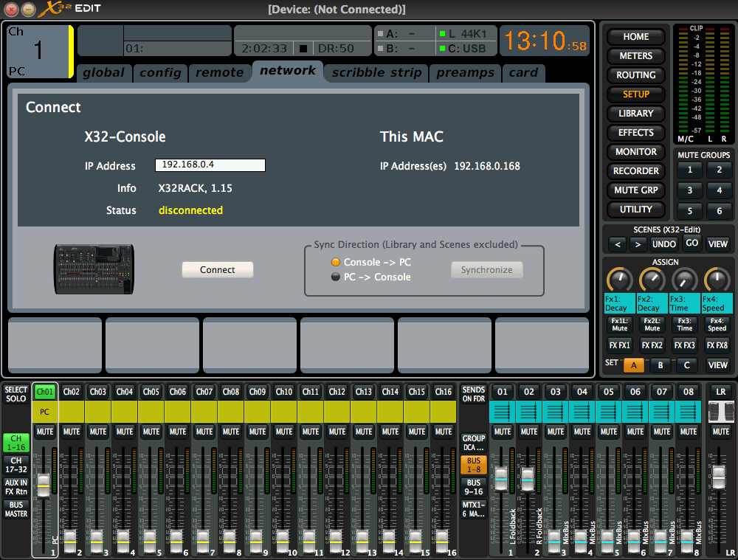The image size is (738, 560).
Task: Open the LIBRARY screen
Action: (636, 114)
